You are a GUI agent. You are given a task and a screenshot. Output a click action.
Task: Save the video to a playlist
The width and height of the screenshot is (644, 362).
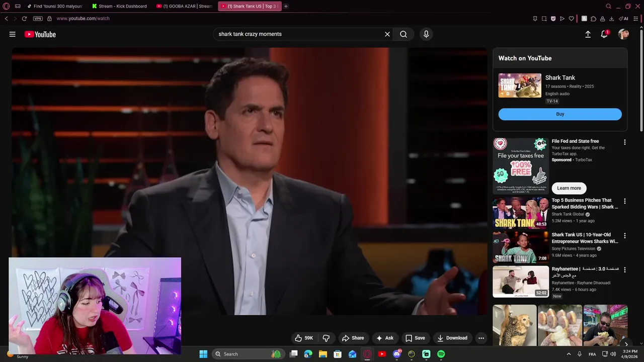coord(415,338)
